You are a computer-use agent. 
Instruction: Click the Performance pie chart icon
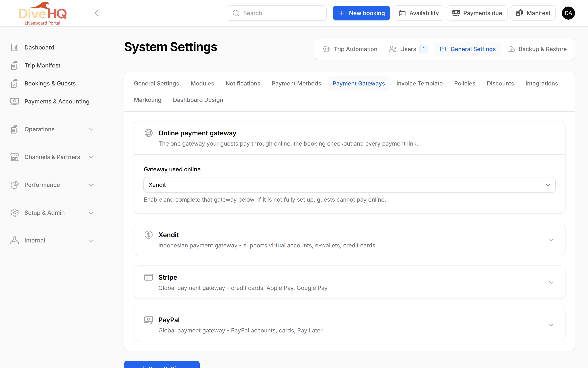coord(14,185)
